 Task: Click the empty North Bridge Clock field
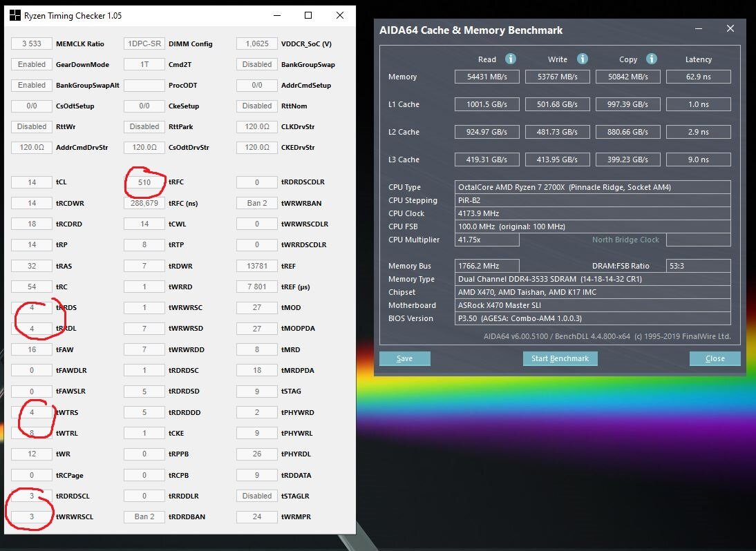(698, 240)
